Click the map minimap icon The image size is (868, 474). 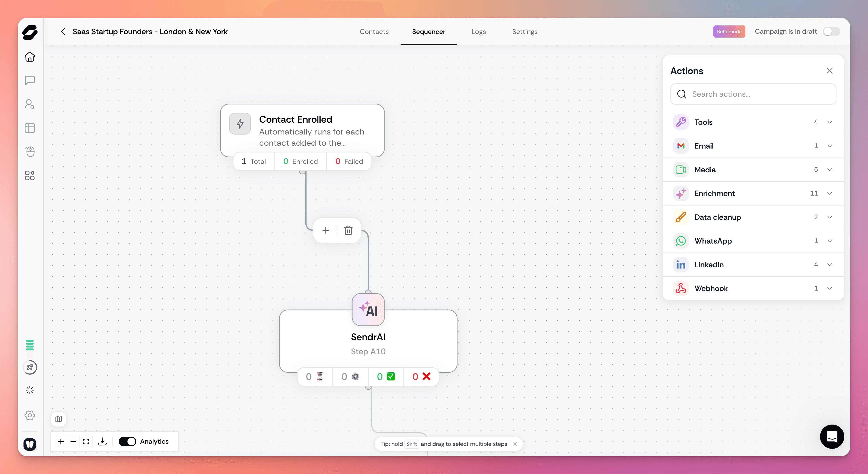click(x=59, y=419)
